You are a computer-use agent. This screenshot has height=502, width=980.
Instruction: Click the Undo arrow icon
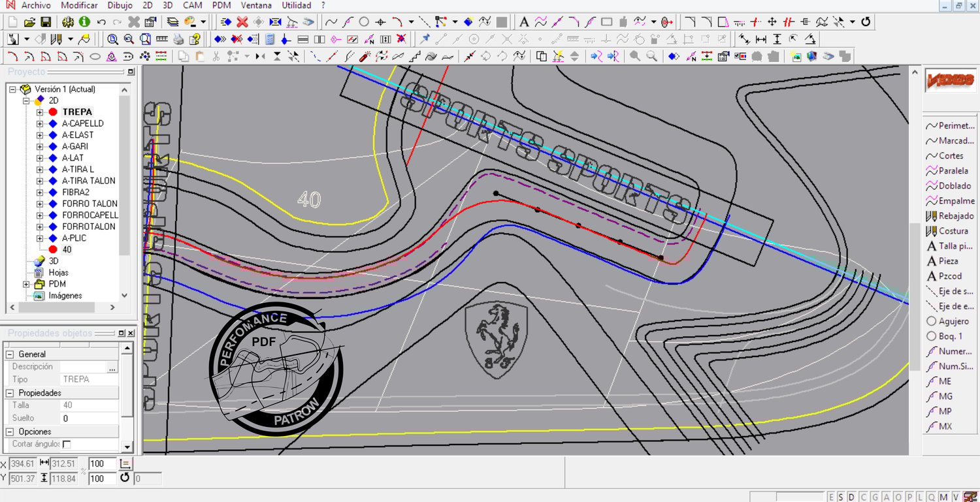tap(101, 22)
